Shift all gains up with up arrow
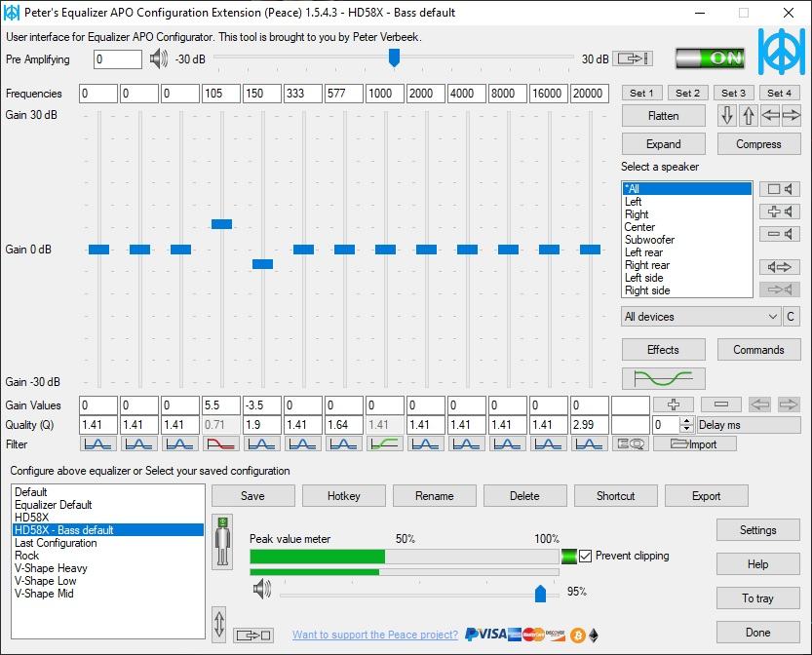Screen dimensions: 812x655 749,115
